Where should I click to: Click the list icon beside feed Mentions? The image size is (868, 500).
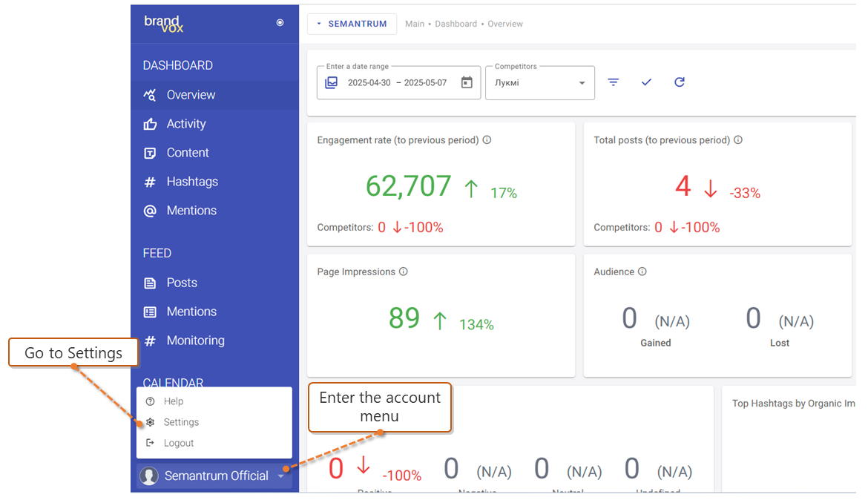pyautogui.click(x=149, y=312)
